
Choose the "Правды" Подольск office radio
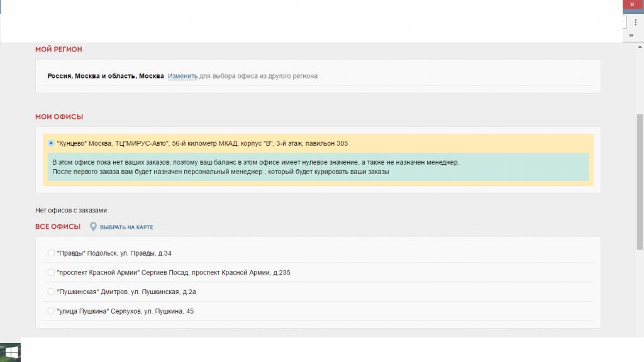51,253
